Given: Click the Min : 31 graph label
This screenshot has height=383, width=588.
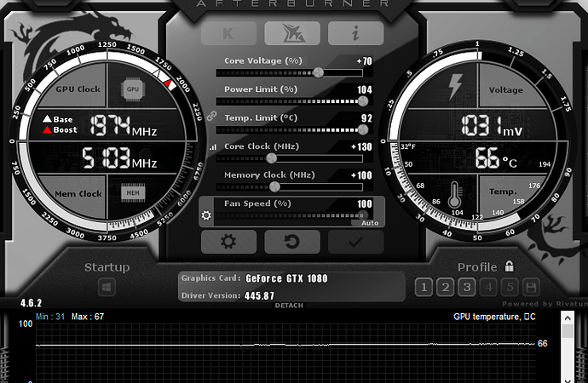Looking at the screenshot, I should 50,317.
